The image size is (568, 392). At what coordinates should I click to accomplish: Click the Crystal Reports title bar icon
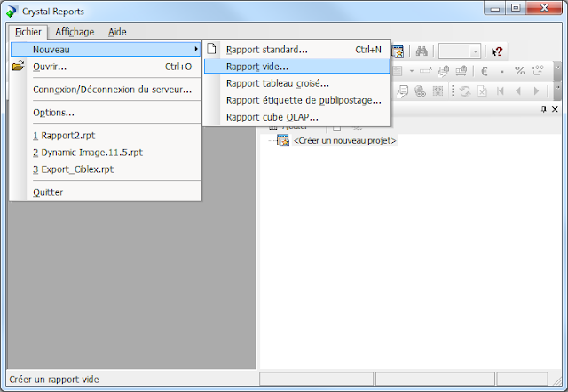pos(12,12)
